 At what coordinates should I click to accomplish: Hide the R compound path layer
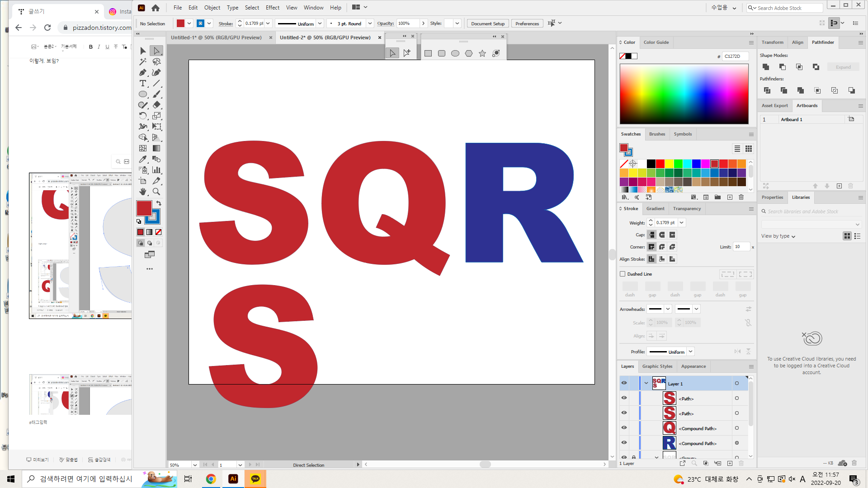tap(624, 443)
